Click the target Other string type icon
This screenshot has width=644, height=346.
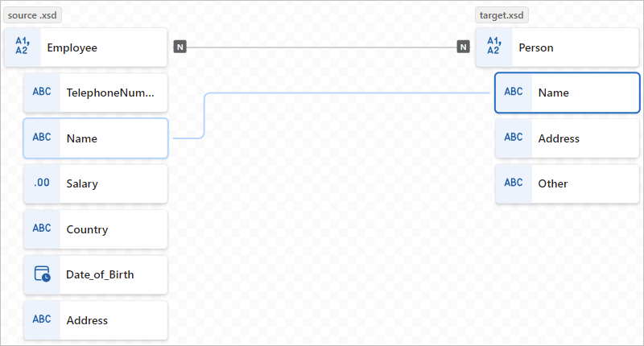point(513,183)
